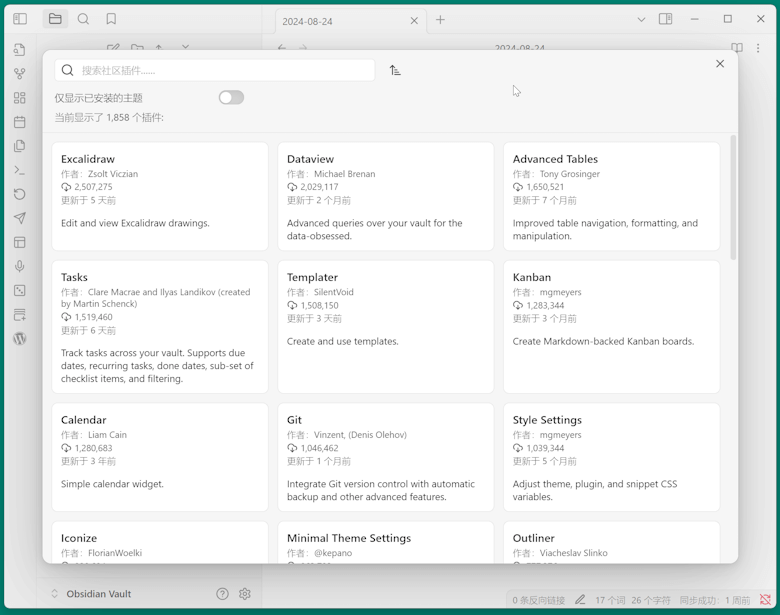This screenshot has height=615, width=780.
Task: Open the quick switcher ribbon icon
Action: tap(19, 50)
